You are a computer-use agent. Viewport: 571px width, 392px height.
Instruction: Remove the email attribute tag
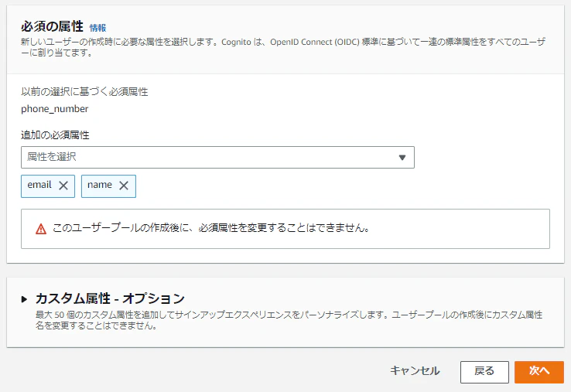pos(63,186)
